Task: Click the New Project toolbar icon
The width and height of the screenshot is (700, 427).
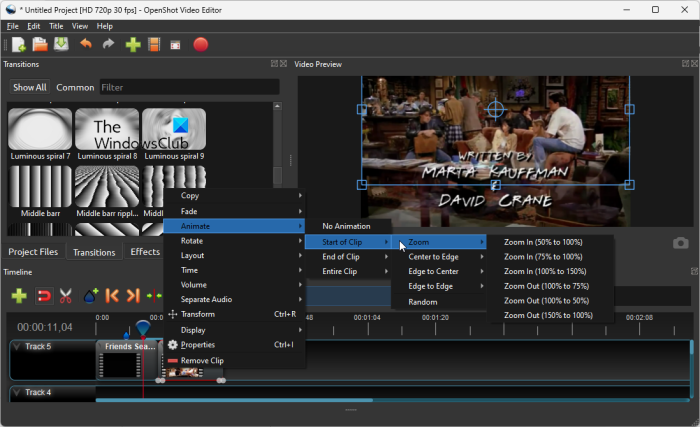Action: point(19,45)
